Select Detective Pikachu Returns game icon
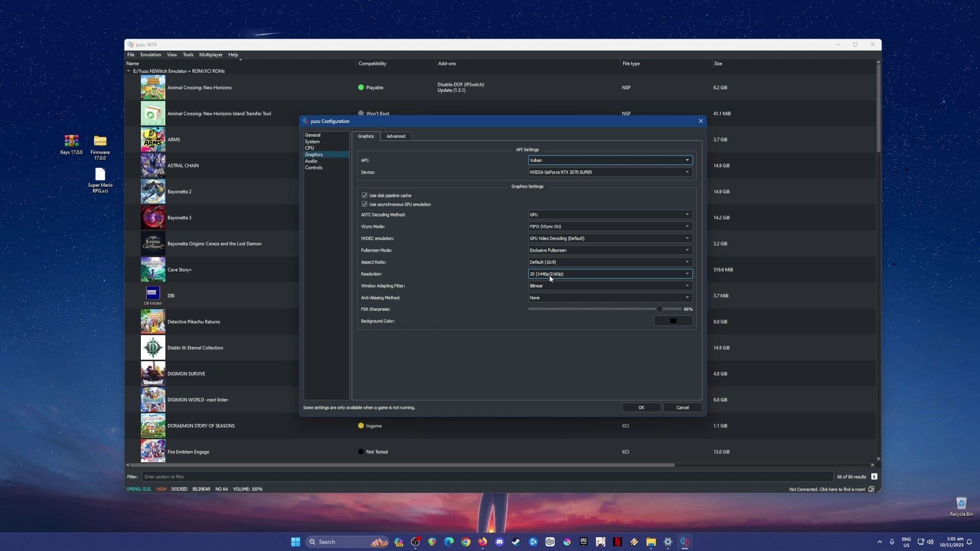 [153, 321]
